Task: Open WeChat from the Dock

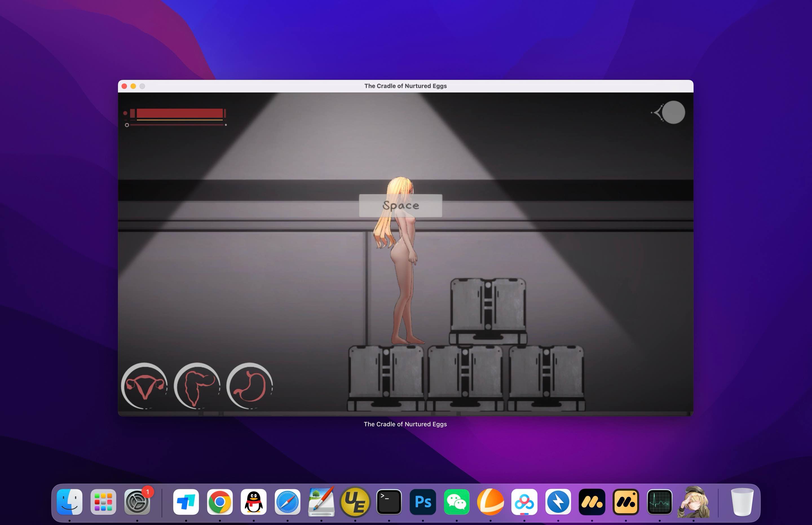Action: point(457,502)
